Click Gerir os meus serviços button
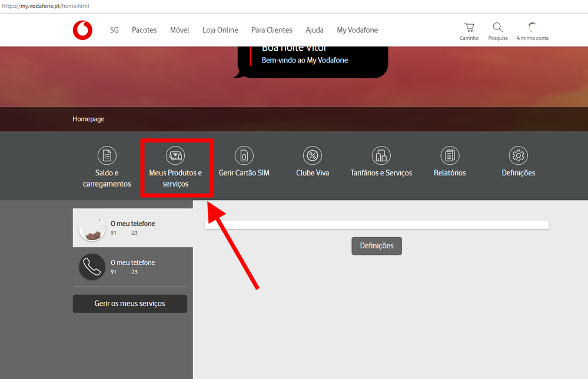 click(129, 304)
